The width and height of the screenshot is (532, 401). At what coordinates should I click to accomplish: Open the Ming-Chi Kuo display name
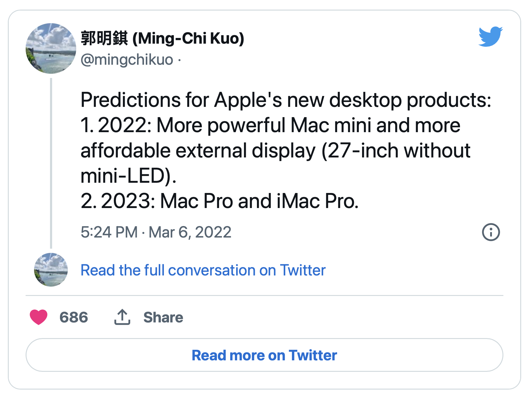162,38
